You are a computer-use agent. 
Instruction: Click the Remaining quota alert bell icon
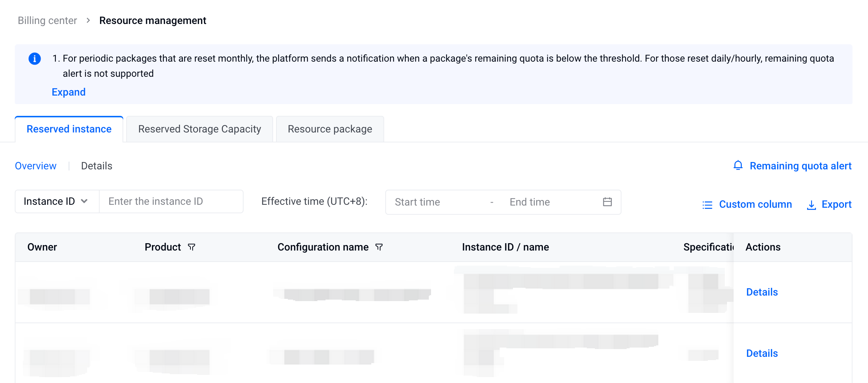tap(738, 165)
